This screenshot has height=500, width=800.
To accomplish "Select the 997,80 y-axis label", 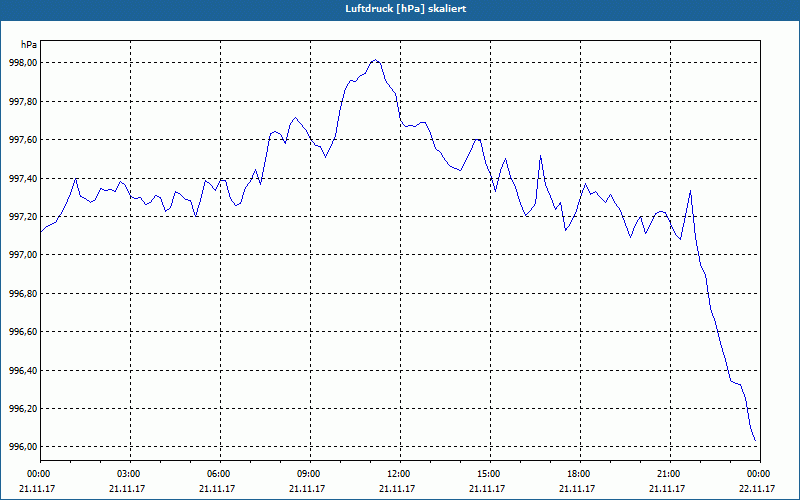I will (x=24, y=102).
